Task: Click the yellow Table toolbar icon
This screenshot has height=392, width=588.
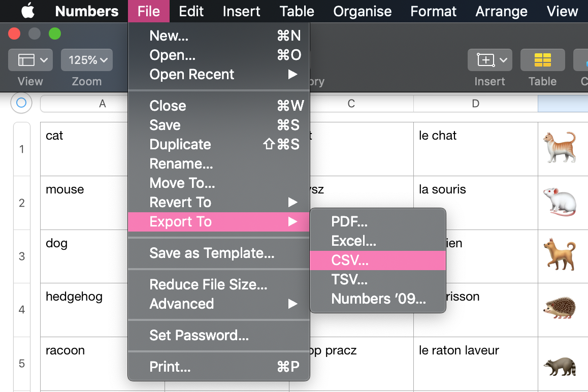Action: (542, 60)
